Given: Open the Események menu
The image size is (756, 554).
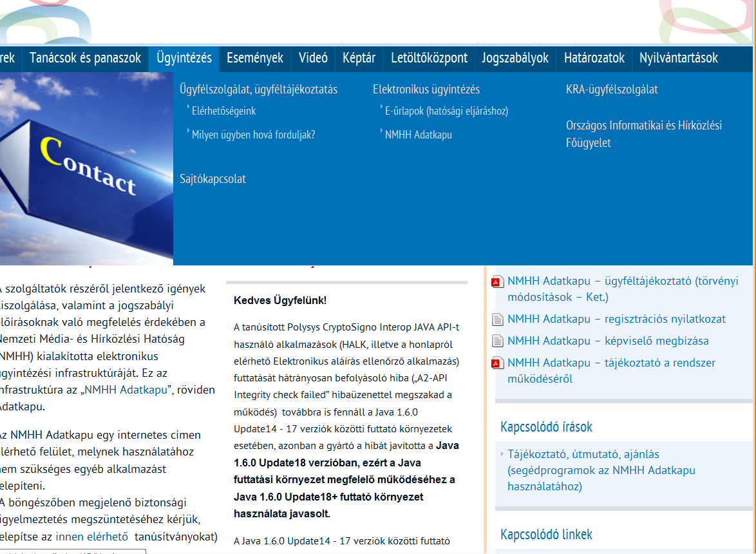Looking at the screenshot, I should coord(255,59).
